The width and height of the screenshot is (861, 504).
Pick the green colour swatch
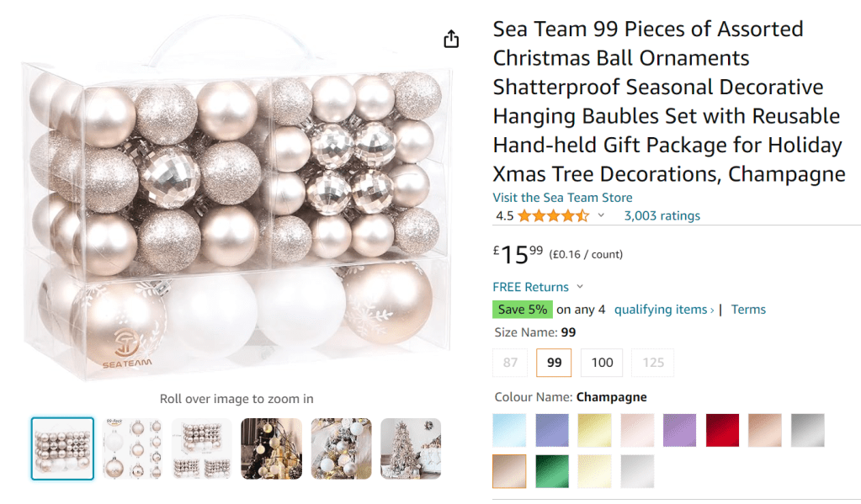pyautogui.click(x=552, y=471)
